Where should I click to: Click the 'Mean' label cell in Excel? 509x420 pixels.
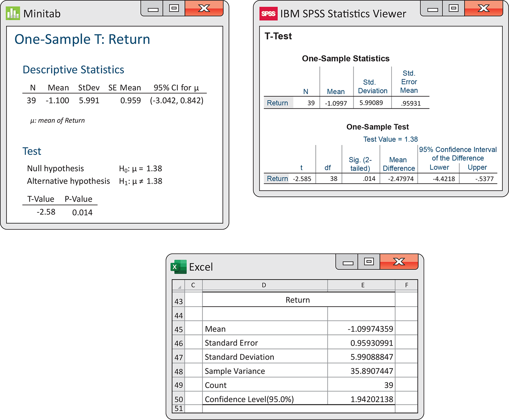(x=265, y=329)
